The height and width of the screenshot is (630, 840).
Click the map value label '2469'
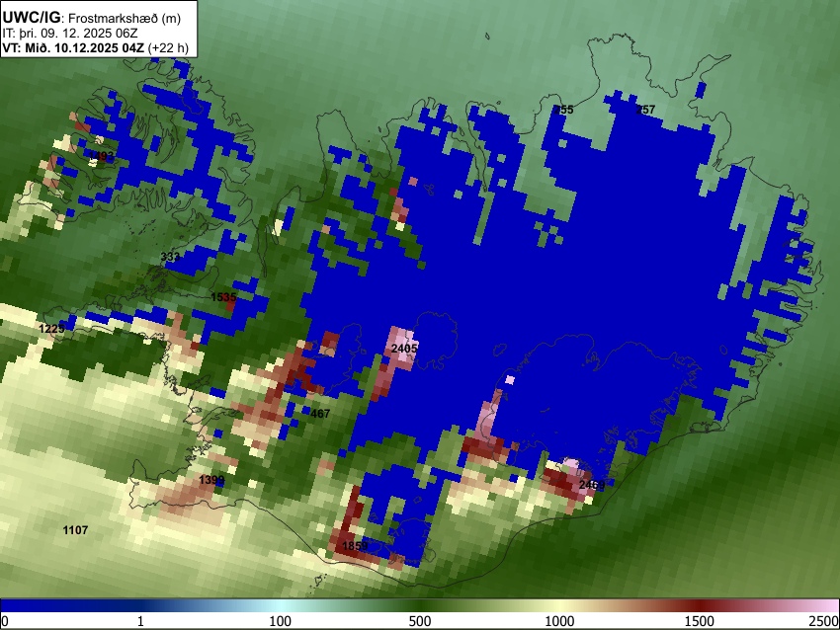coord(592,485)
